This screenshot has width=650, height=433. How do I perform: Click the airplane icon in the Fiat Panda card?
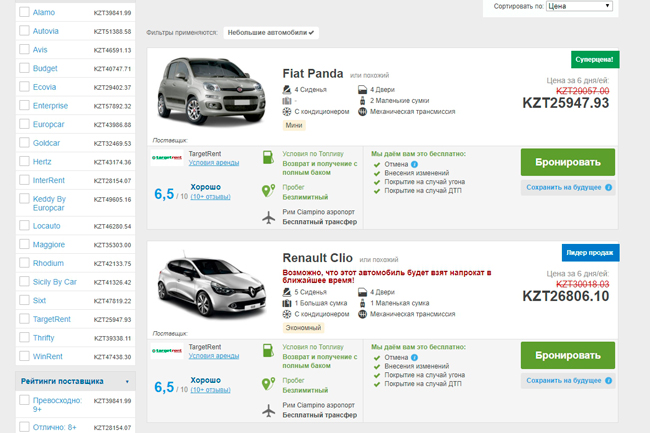pyautogui.click(x=269, y=218)
